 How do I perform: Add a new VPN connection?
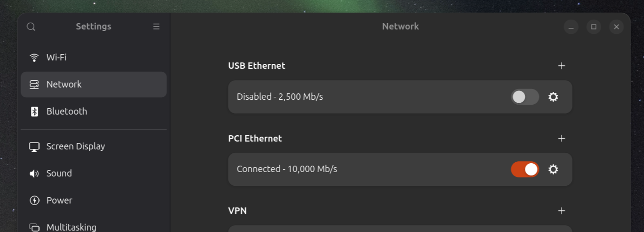tap(562, 211)
